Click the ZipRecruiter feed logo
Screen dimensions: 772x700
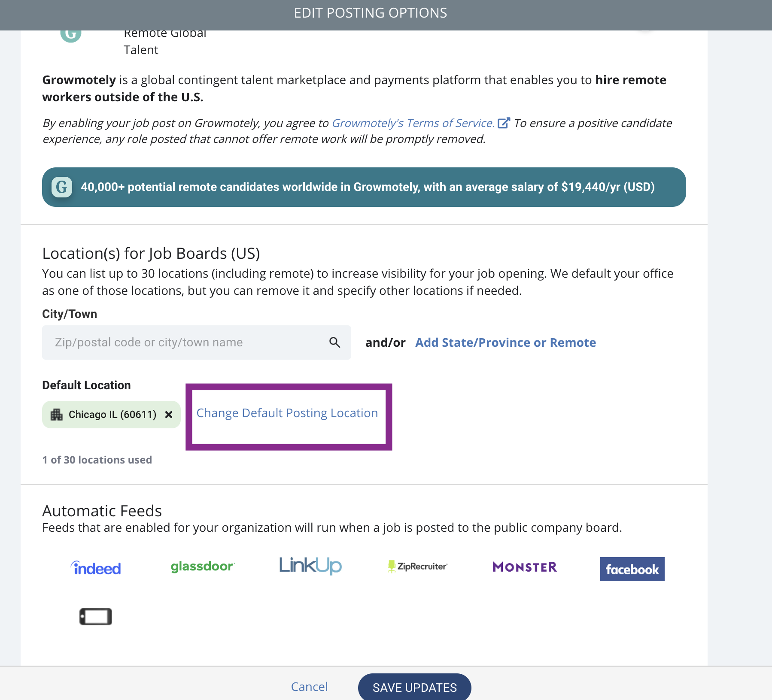[x=417, y=567]
